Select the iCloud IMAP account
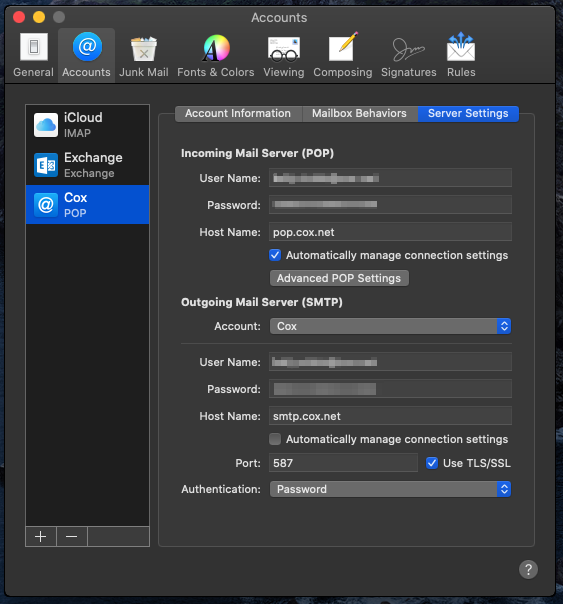This screenshot has width=563, height=604. (87, 125)
